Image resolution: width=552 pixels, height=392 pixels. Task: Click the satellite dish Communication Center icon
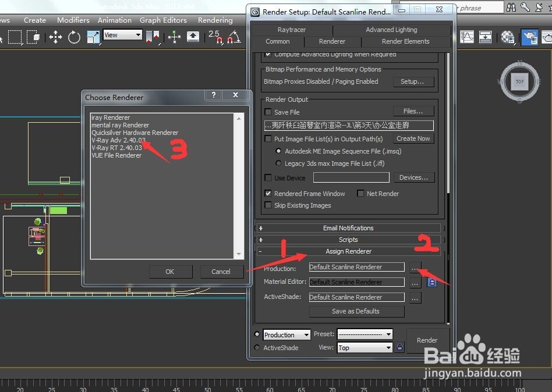coord(539,7)
